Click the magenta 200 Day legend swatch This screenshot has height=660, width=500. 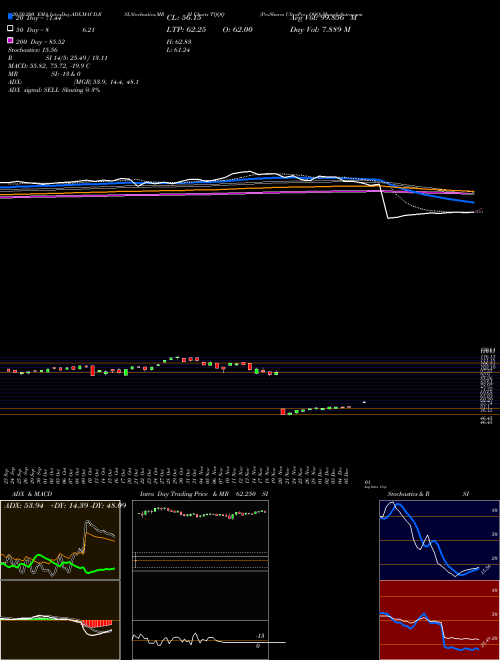click(11, 41)
